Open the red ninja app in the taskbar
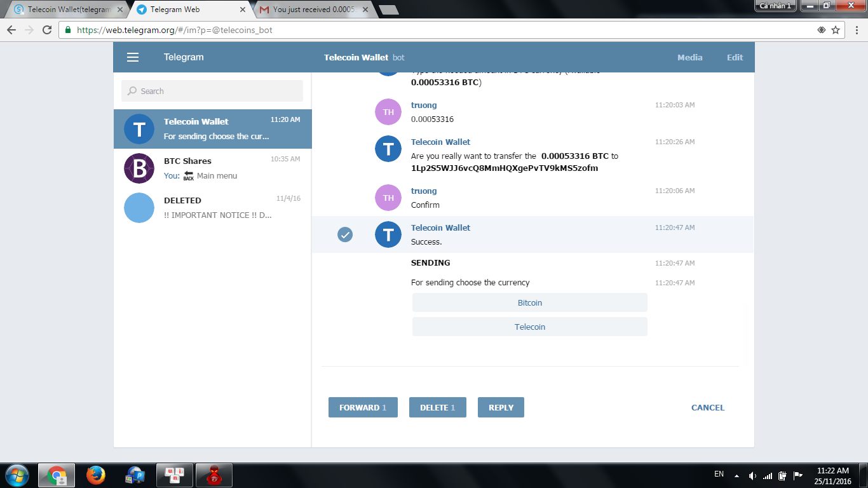 214,475
